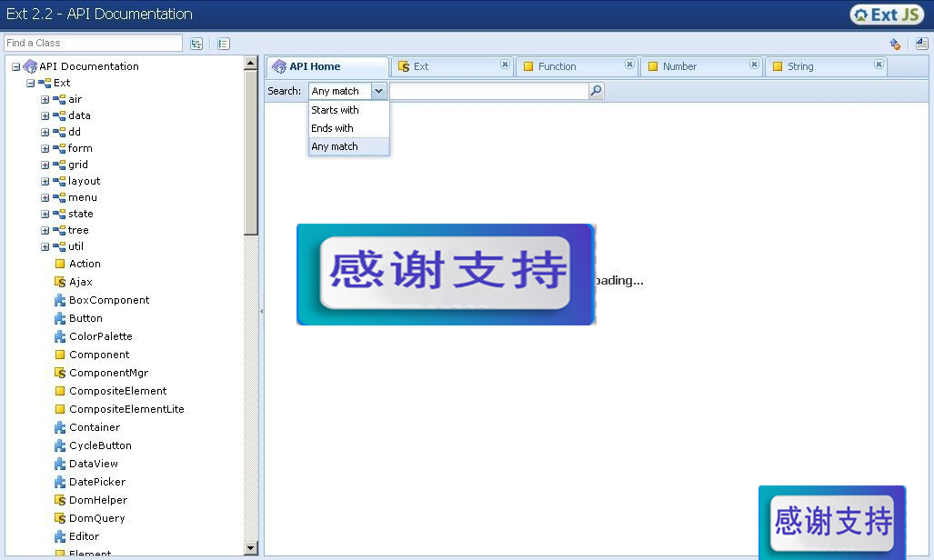Click the DomQuery singleton icon
934x560 pixels.
click(59, 518)
